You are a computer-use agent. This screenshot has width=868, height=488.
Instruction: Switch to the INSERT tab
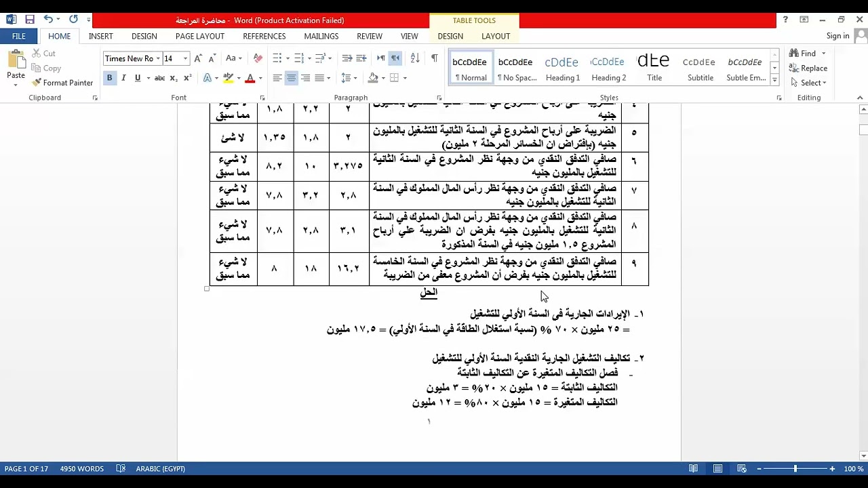[x=101, y=36]
